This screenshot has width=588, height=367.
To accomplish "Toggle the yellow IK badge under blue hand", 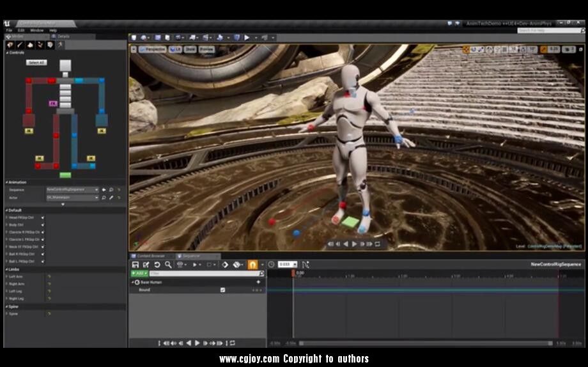I will pos(101,131).
